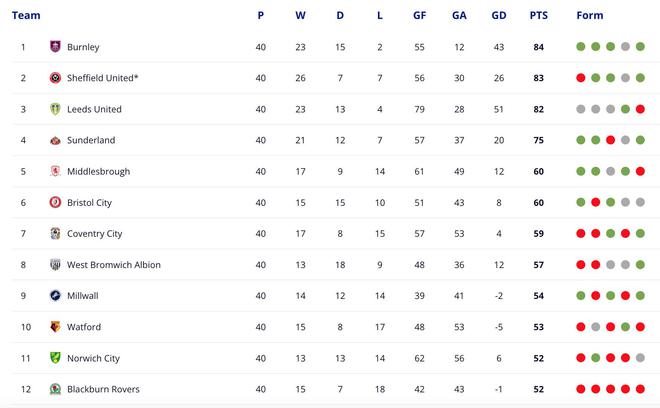Open the West Bromwich Albion team link
The height and width of the screenshot is (408, 660).
pos(114,265)
